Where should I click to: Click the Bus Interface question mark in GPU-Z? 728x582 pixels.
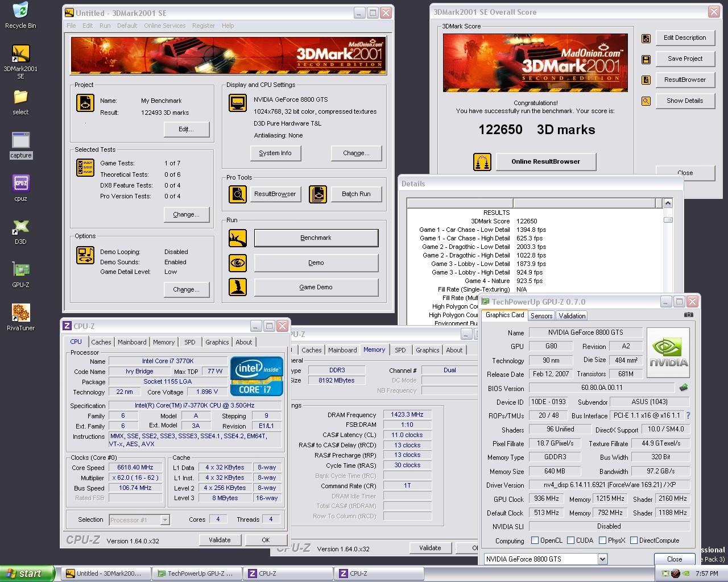[688, 415]
